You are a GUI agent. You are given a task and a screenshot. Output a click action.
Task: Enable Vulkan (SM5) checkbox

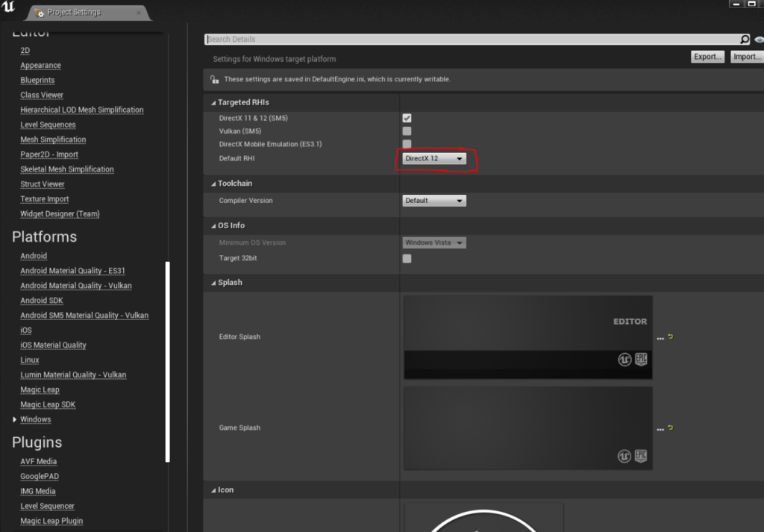tap(407, 131)
